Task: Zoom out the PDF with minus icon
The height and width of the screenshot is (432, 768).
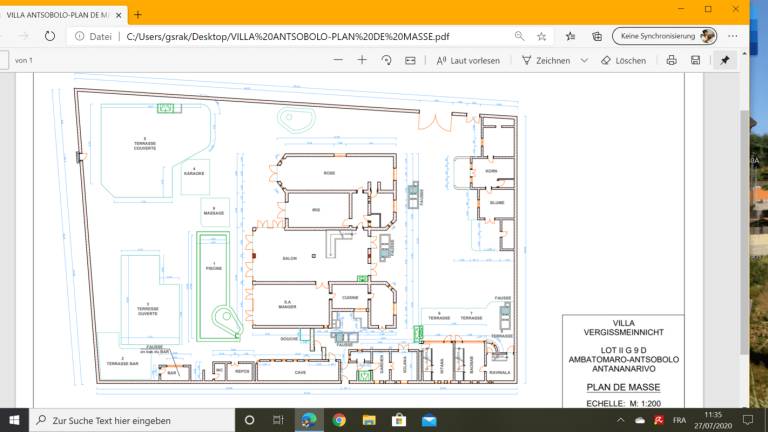Action: coord(338,60)
